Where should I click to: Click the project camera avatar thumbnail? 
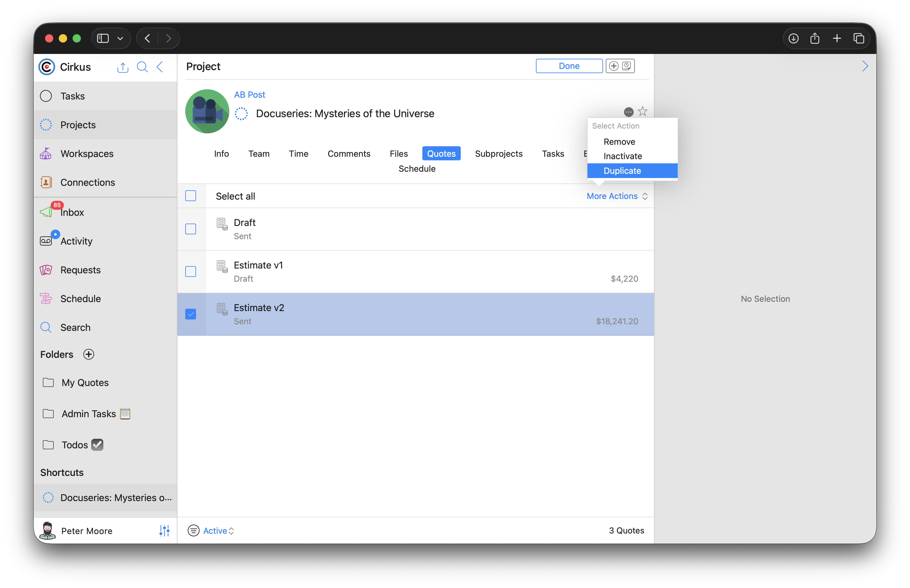tap(207, 111)
